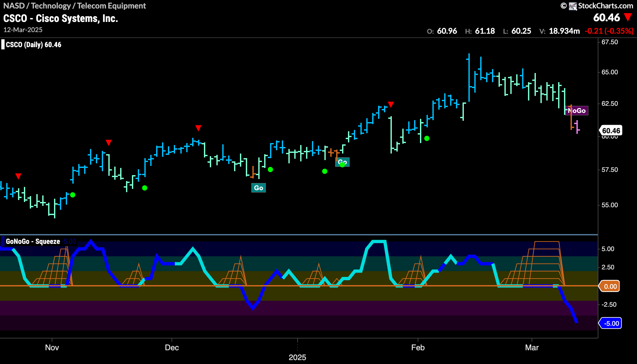Click the Go label near mid-December

258,188
